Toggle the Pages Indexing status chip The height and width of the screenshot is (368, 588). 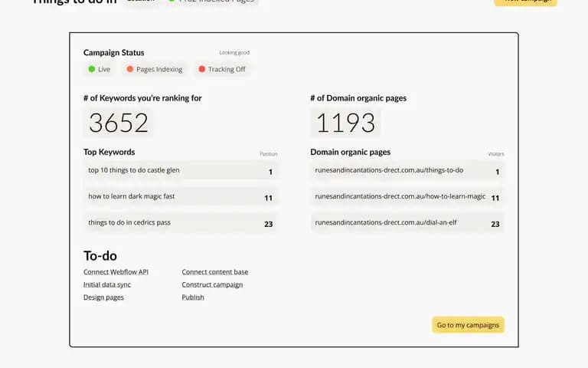155,69
